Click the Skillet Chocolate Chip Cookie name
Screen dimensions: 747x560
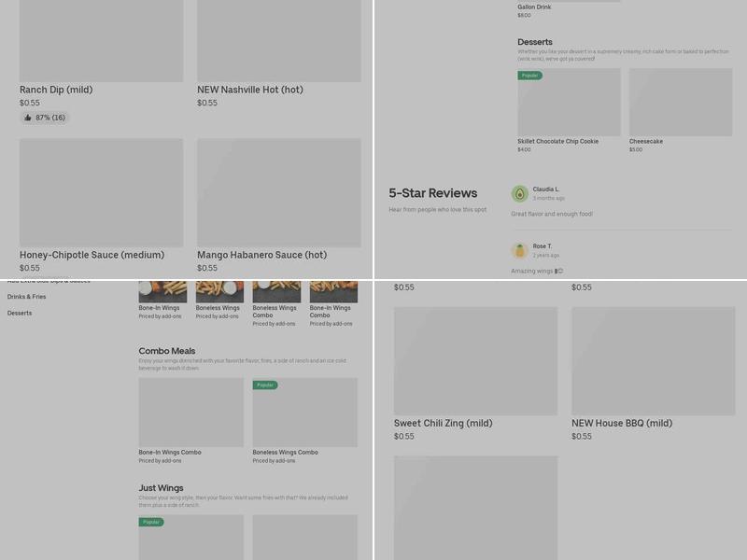pos(557,142)
